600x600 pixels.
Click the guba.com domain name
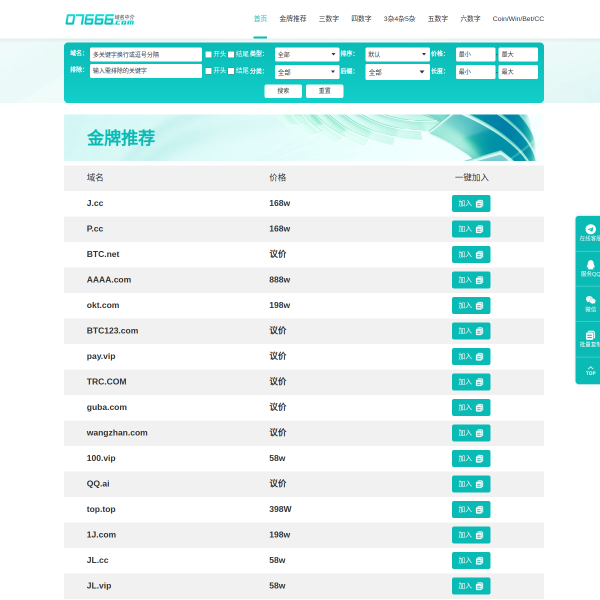pos(107,407)
